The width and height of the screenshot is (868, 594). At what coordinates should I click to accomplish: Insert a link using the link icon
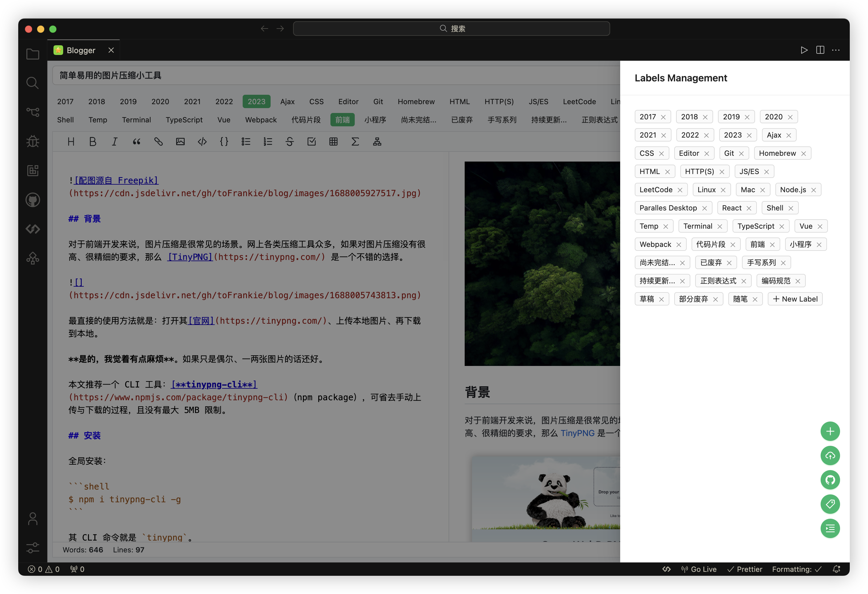point(158,142)
